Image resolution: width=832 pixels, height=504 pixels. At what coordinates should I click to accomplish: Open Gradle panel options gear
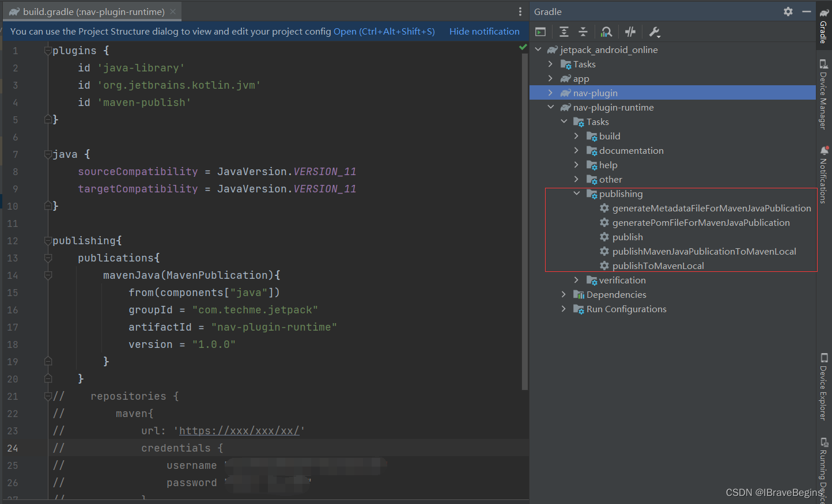pos(788,12)
